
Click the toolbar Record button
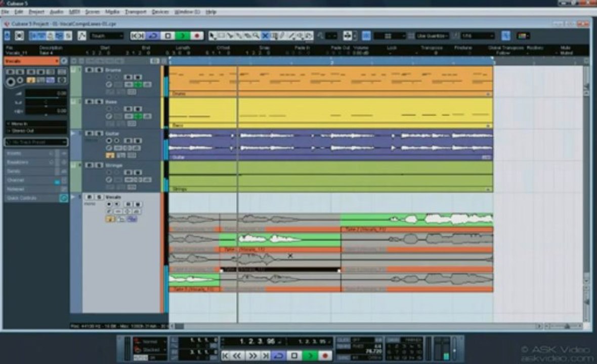tap(197, 36)
